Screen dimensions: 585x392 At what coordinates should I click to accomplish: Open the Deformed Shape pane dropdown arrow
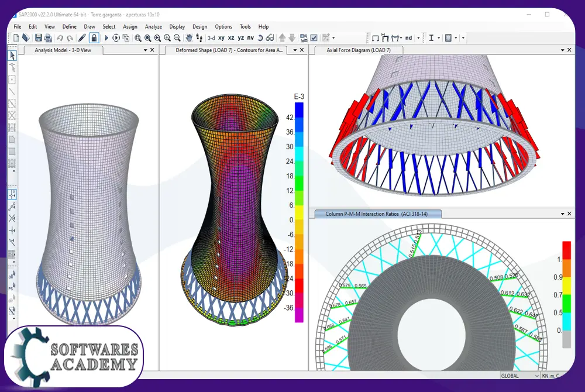[295, 50]
